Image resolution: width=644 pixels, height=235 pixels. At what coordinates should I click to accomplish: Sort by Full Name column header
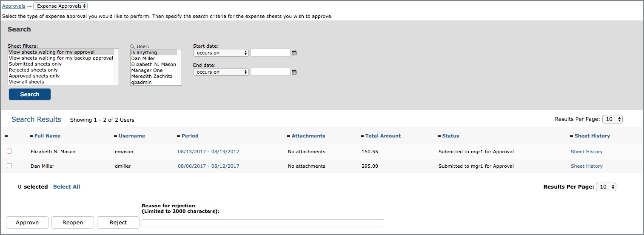(x=47, y=136)
